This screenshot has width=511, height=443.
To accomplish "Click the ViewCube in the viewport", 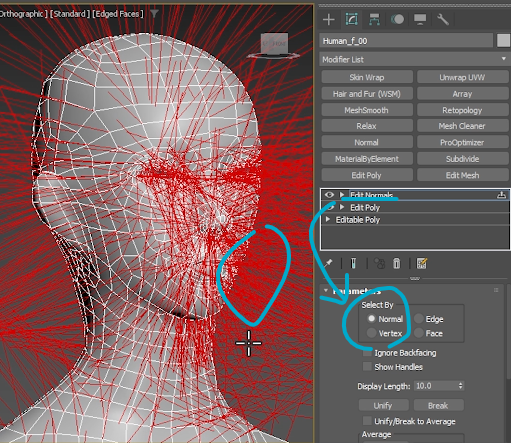I will [x=274, y=45].
